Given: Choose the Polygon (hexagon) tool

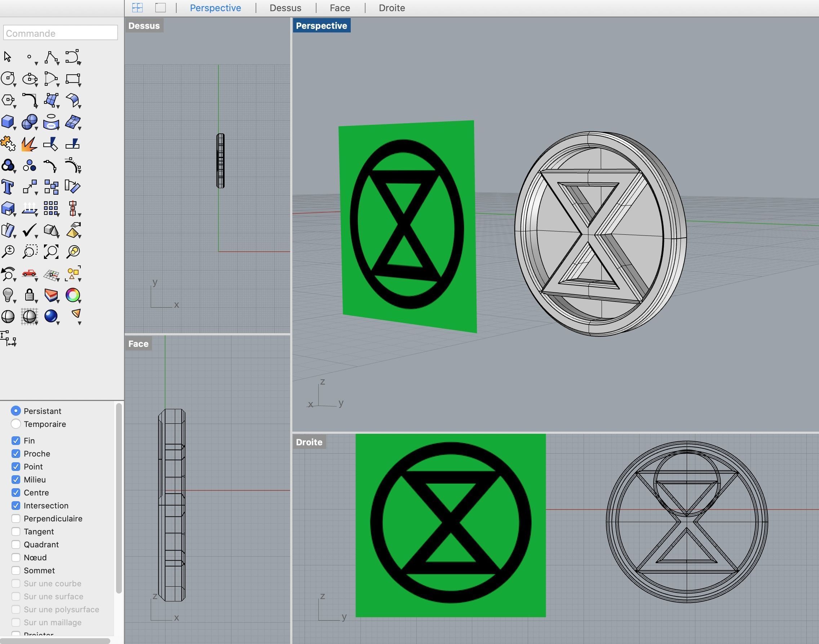Looking at the screenshot, I should click(x=8, y=100).
